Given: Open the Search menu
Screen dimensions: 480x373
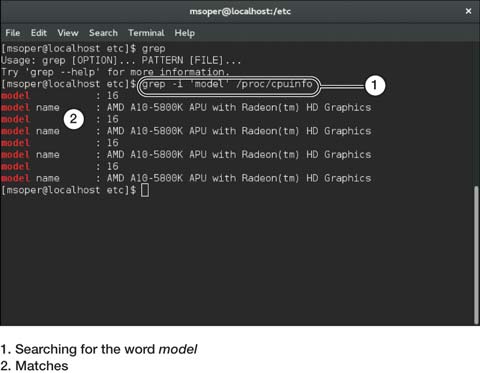Looking at the screenshot, I should pyautogui.click(x=103, y=33).
